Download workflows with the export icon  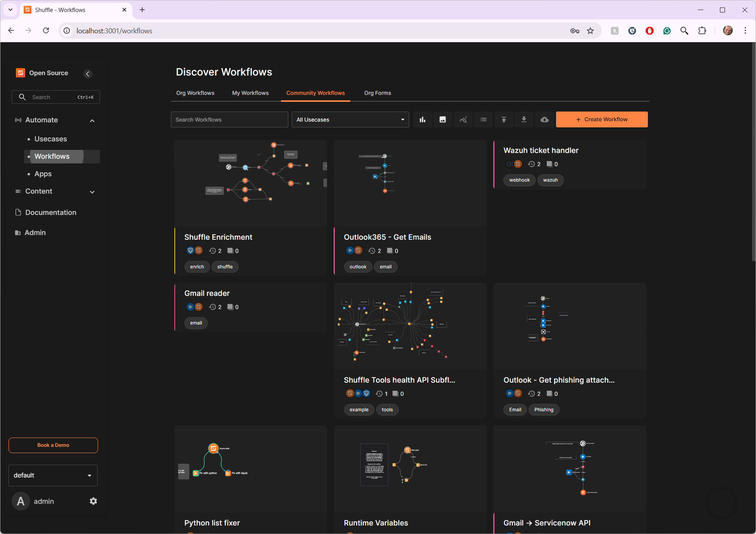coord(524,119)
